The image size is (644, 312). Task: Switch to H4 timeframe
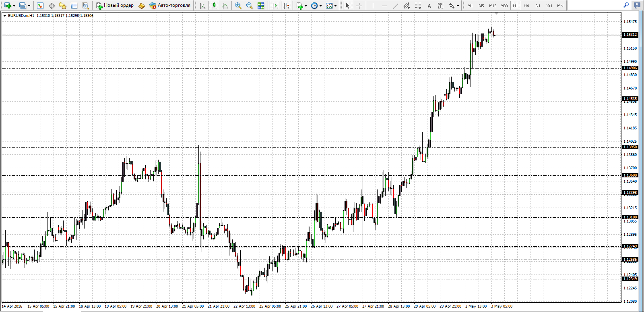click(526, 6)
